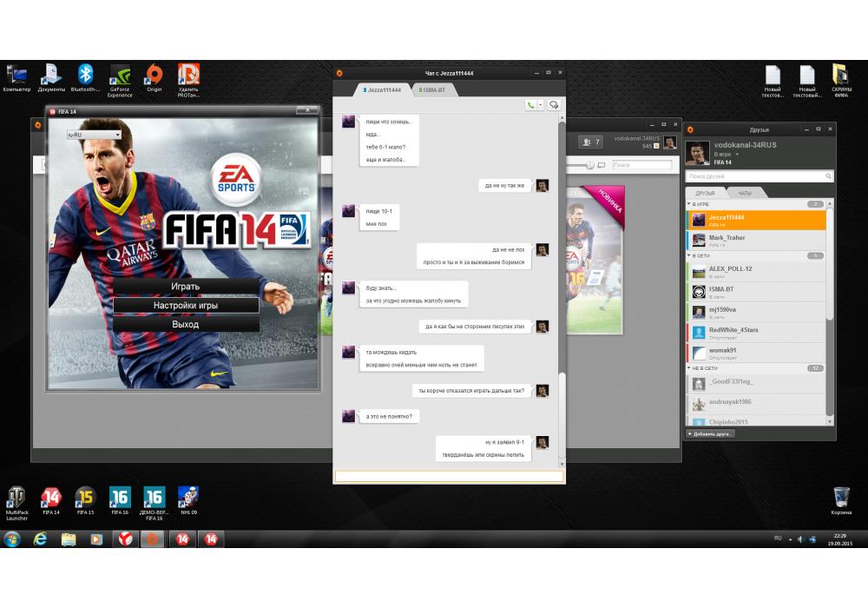Switch to the ISMA-BT chat tab
This screenshot has width=868, height=608.
point(433,90)
